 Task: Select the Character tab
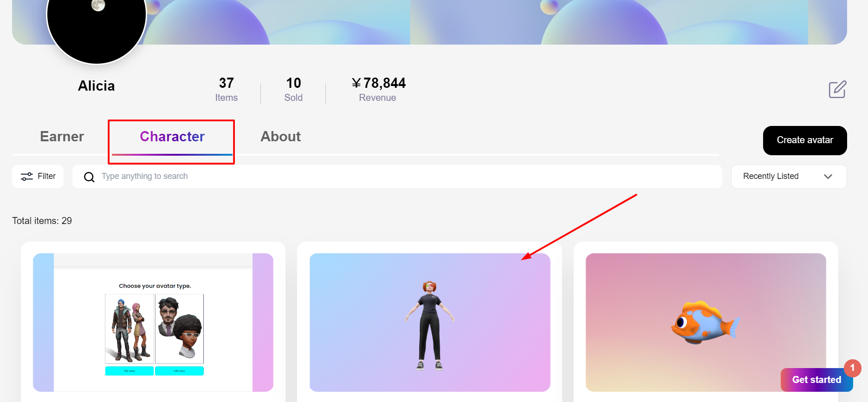pyautogui.click(x=172, y=137)
